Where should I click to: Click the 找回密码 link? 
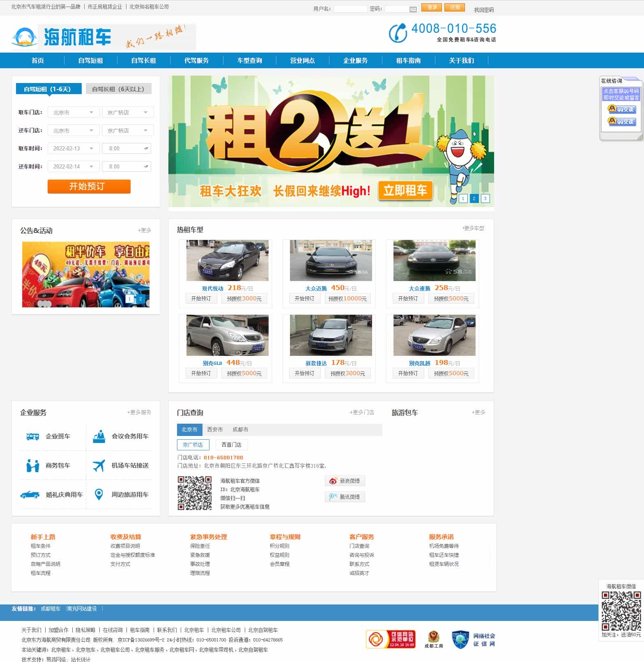pos(484,10)
